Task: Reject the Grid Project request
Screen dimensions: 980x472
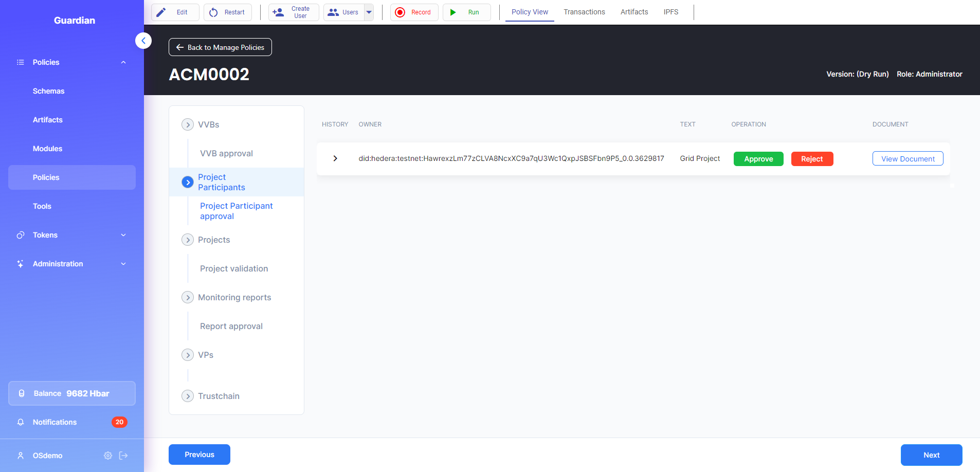Action: coord(812,159)
